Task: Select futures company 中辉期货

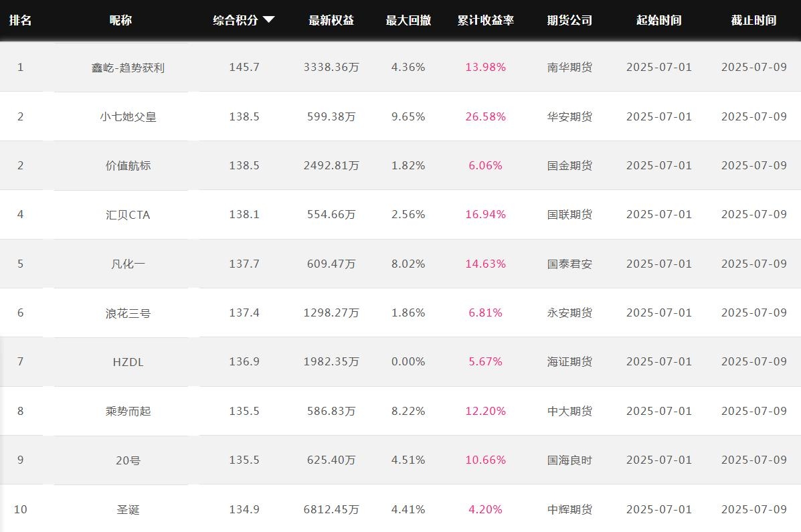Action: click(x=569, y=509)
